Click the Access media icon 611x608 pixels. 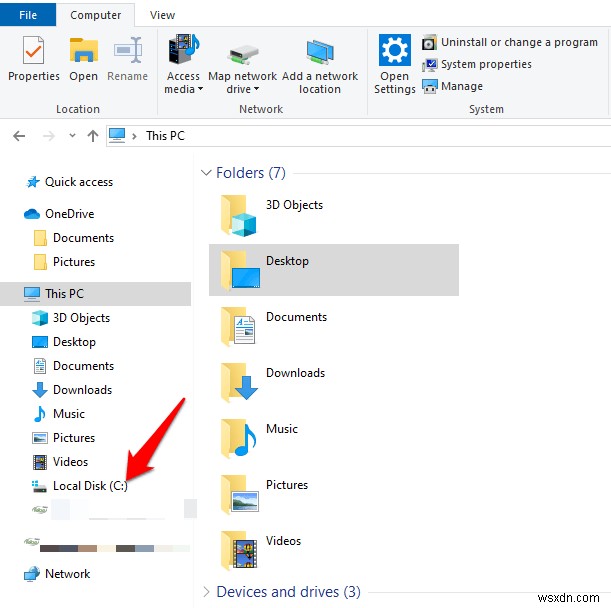pyautogui.click(x=184, y=49)
